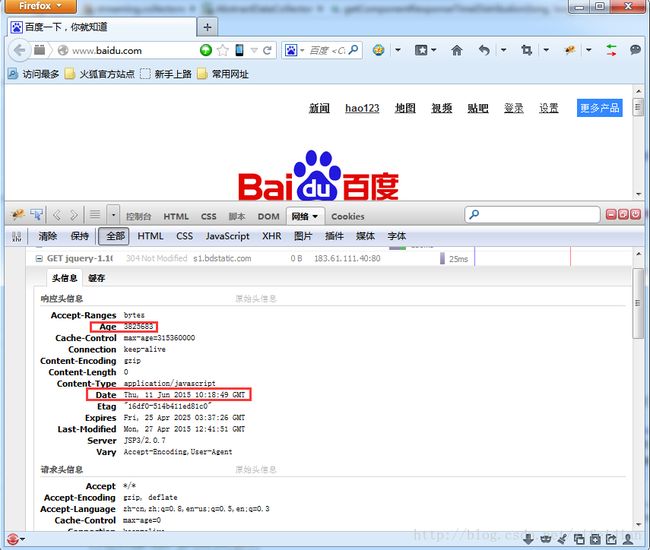Click the green arrow icon in the address bar
The image size is (650, 550).
pyautogui.click(x=206, y=51)
